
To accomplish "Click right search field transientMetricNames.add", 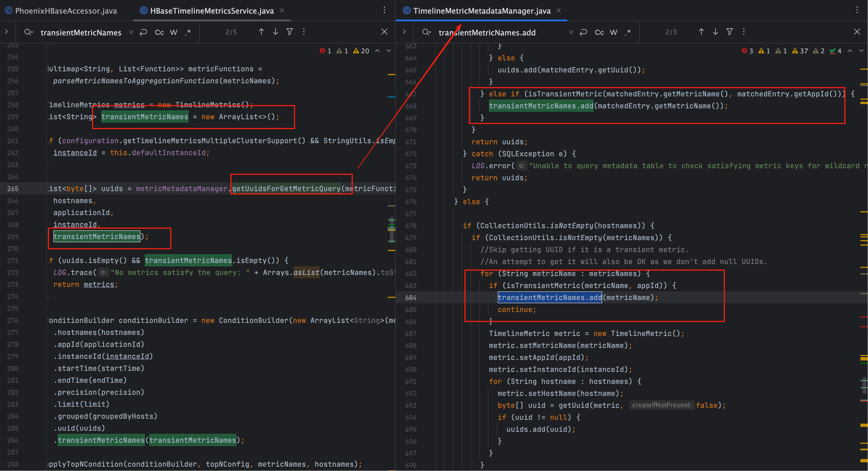I will [x=487, y=32].
